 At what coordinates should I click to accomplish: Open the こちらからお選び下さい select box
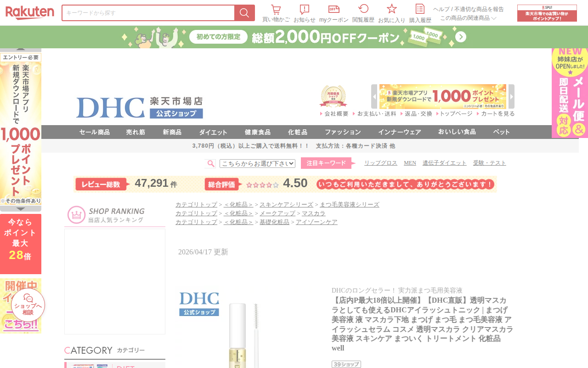(257, 163)
